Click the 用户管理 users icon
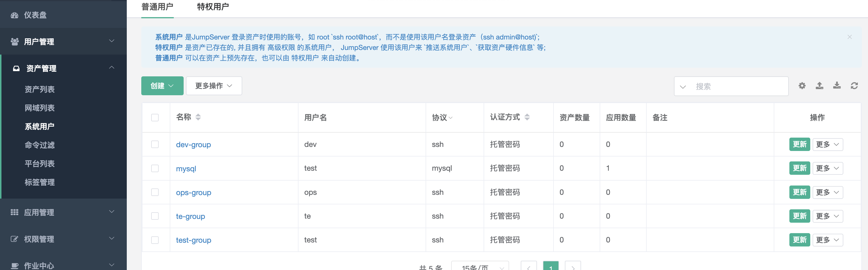 15,42
